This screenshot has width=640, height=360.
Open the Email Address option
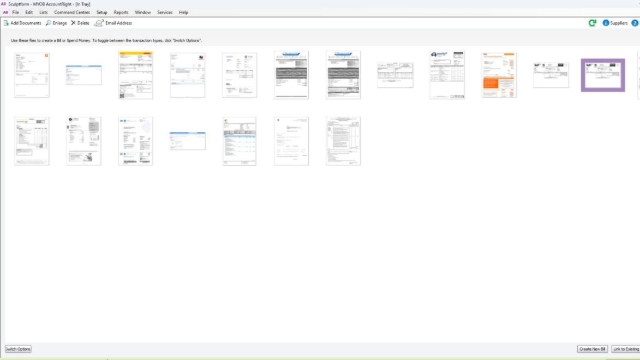(113, 23)
